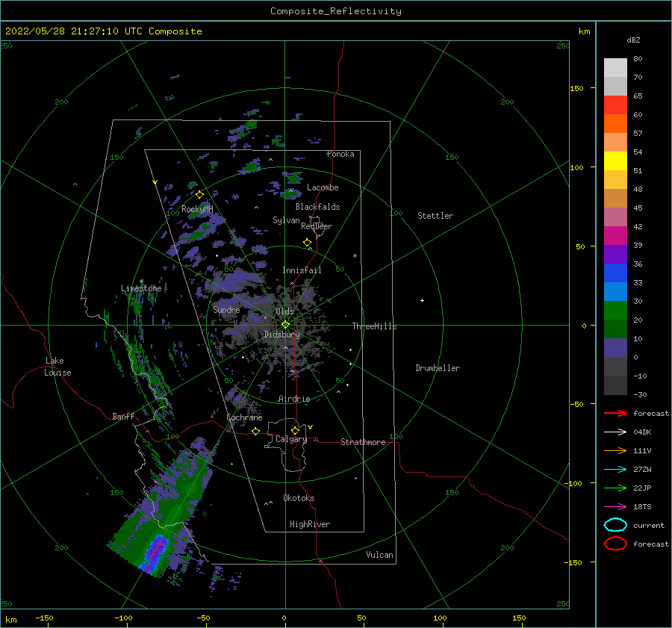Viewport: 672px width, 628px height.
Task: Click the radar center marker near Olds
Action: (285, 325)
